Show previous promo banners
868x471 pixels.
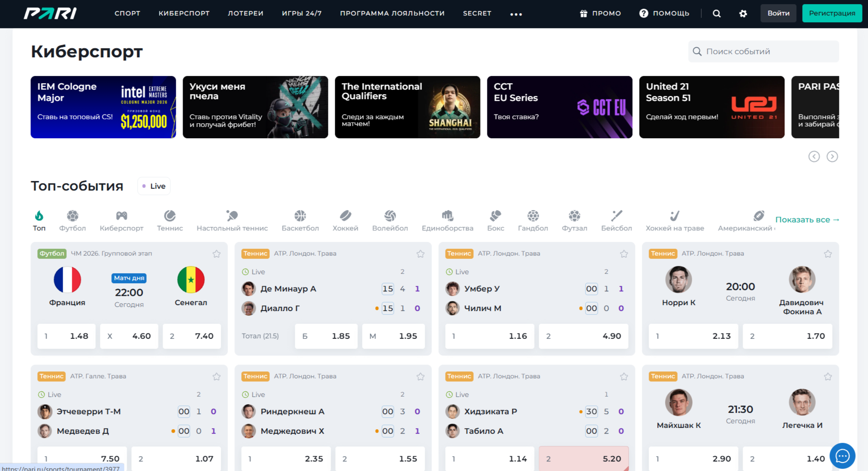pos(814,156)
